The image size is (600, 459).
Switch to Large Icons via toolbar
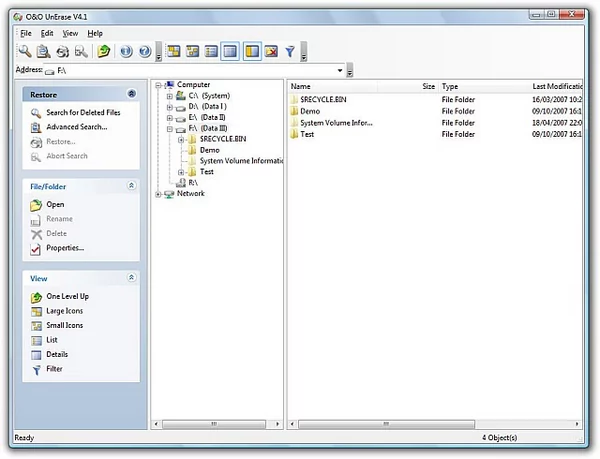pyautogui.click(x=174, y=51)
